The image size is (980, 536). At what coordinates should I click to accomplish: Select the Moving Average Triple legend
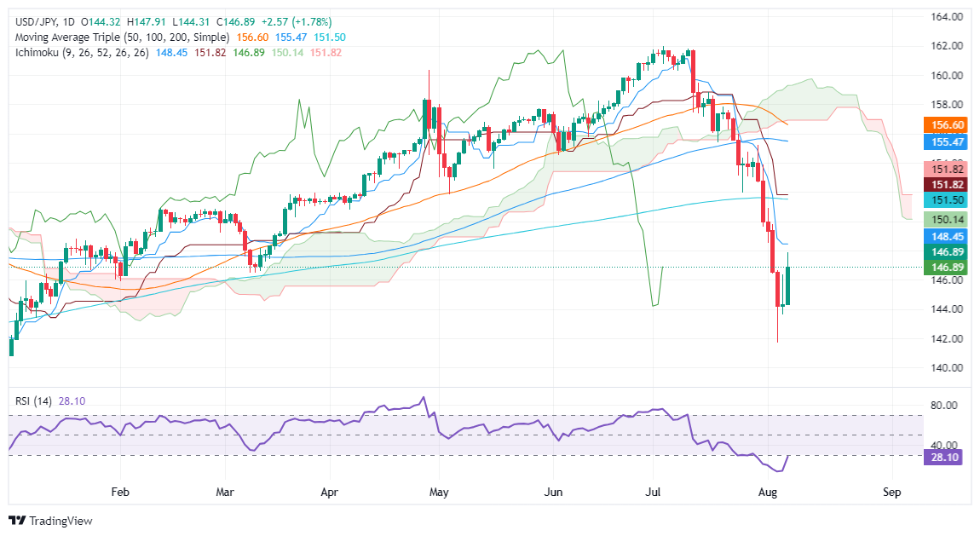coord(119,37)
